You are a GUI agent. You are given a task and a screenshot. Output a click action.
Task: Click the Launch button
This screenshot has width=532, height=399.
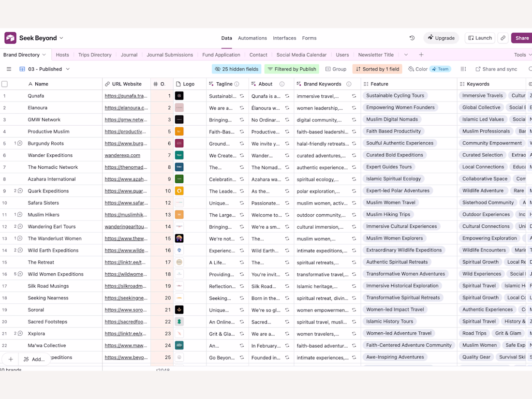[480, 38]
